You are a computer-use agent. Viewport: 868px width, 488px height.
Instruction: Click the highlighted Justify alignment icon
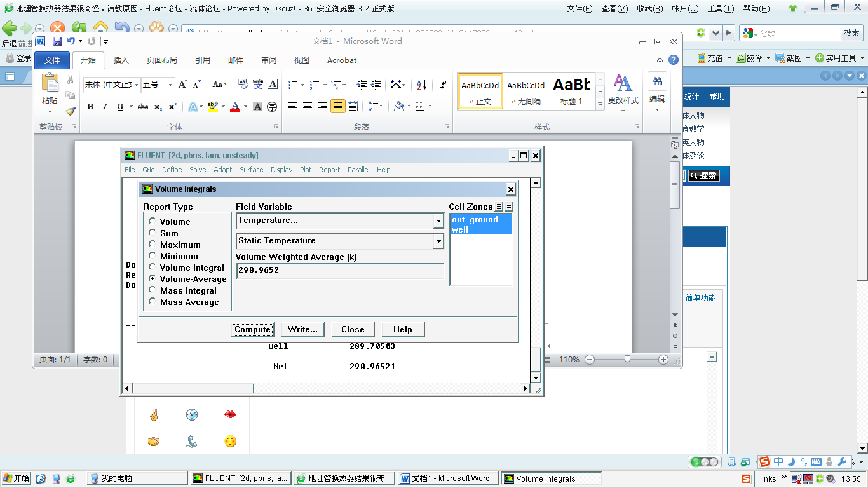pyautogui.click(x=338, y=106)
